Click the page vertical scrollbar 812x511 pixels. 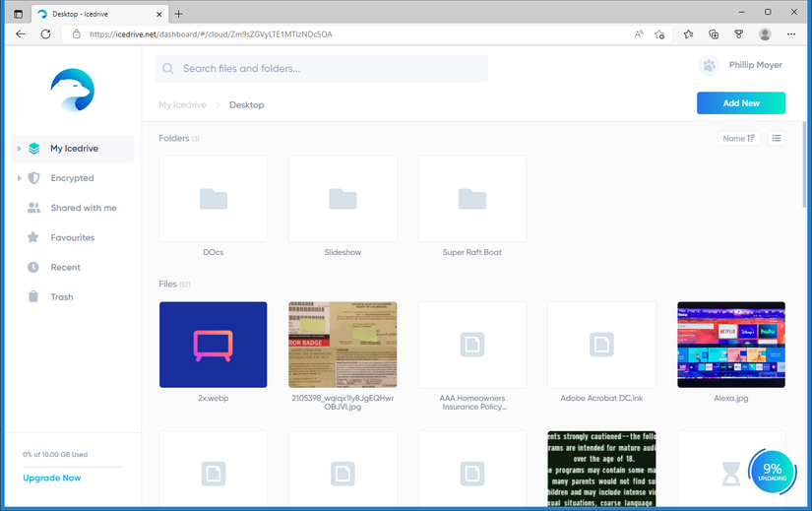click(x=805, y=164)
